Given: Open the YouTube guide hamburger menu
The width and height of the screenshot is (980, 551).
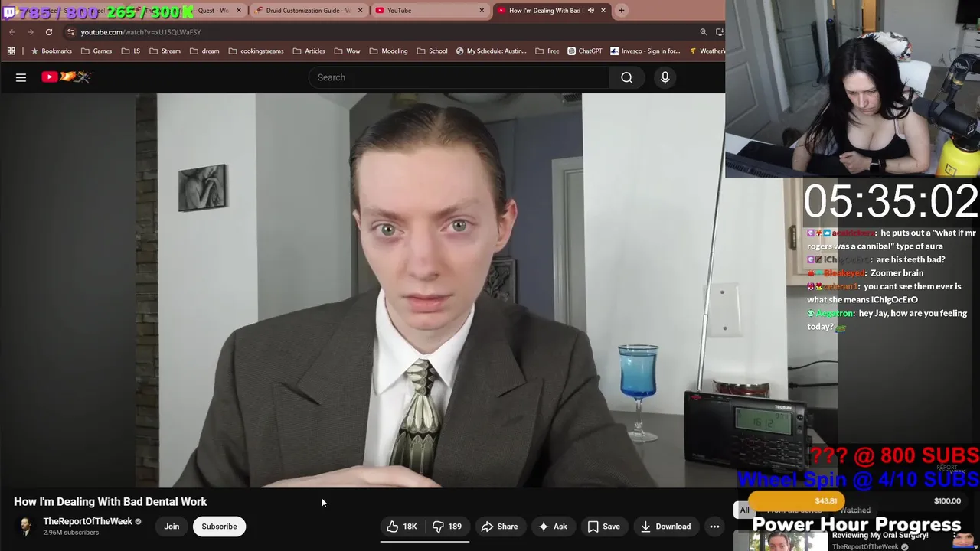Looking at the screenshot, I should 21,77.
